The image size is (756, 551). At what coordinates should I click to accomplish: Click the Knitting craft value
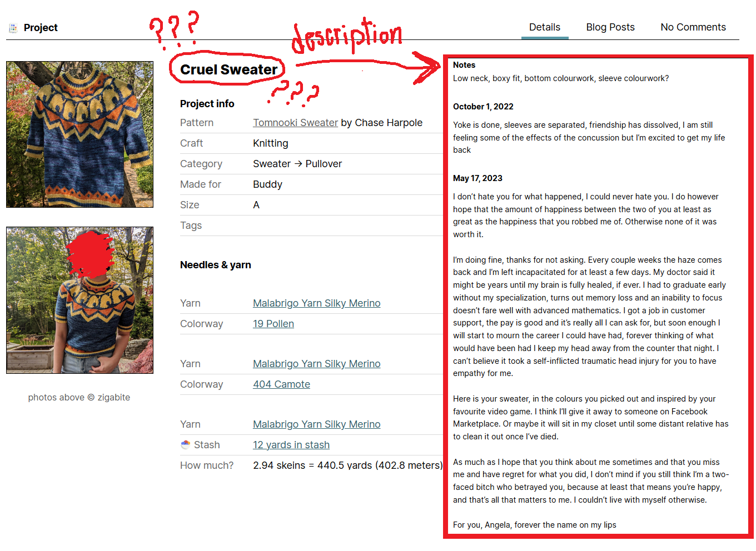[271, 143]
